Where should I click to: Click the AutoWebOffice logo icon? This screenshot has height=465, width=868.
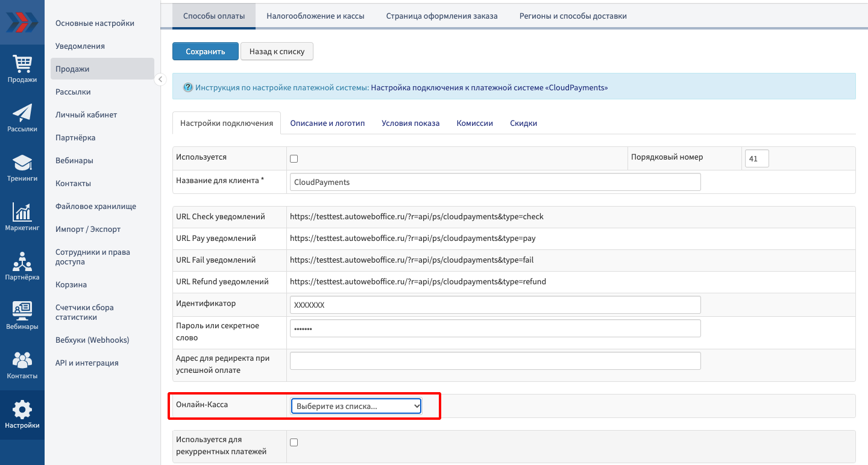tap(22, 22)
